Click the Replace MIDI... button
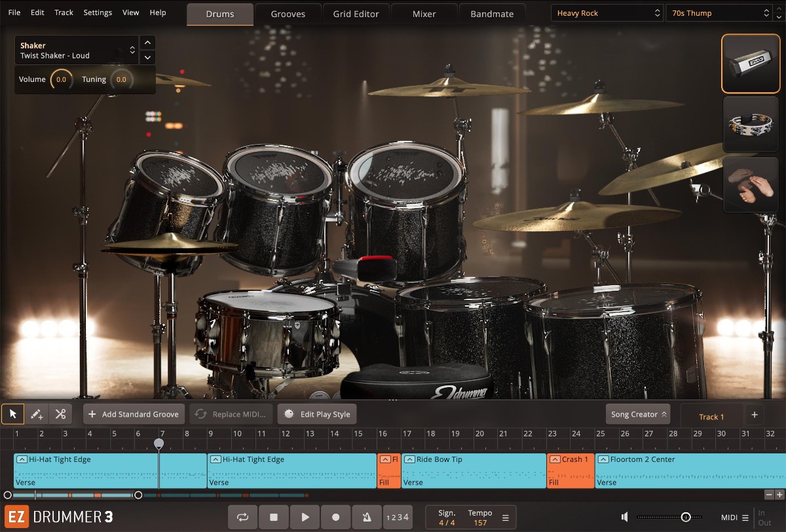 coord(231,414)
